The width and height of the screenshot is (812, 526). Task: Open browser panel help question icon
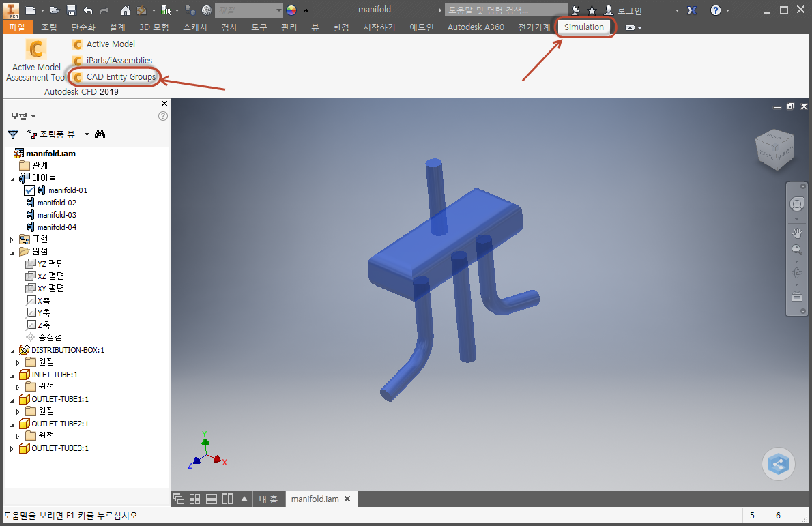tap(162, 116)
